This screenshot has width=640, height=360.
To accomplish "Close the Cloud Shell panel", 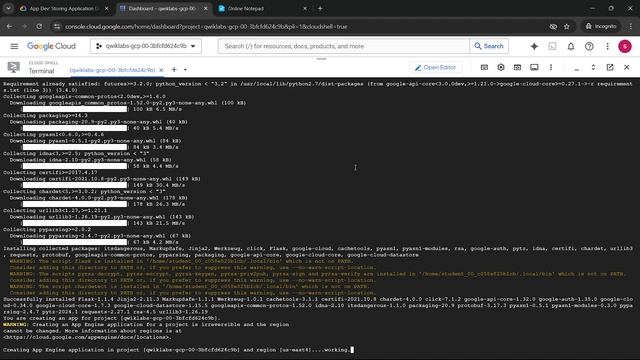I will coord(627,67).
